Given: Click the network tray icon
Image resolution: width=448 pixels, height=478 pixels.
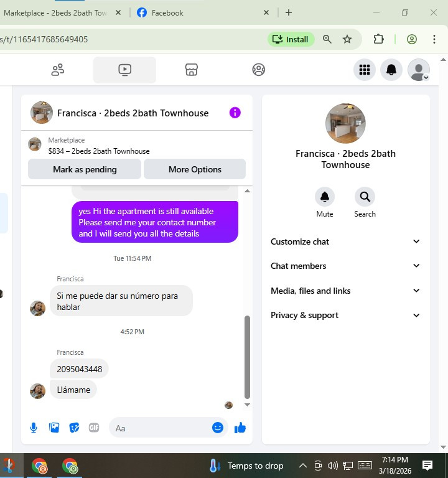Looking at the screenshot, I should point(348,466).
